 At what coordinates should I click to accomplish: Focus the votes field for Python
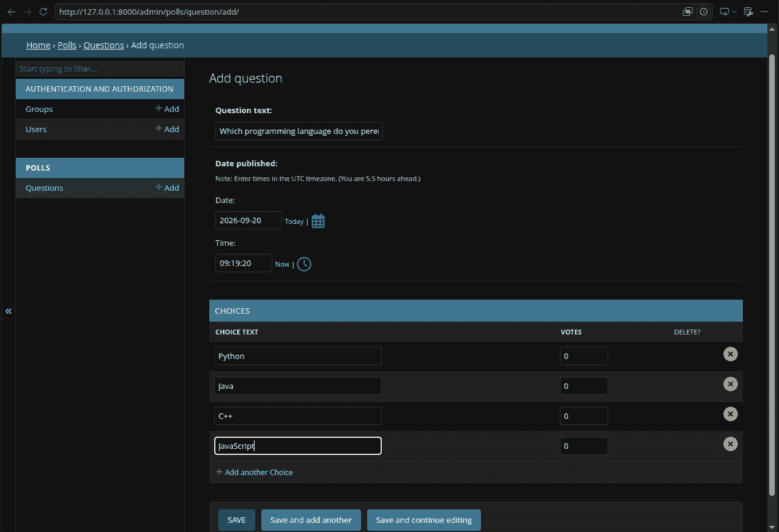584,356
